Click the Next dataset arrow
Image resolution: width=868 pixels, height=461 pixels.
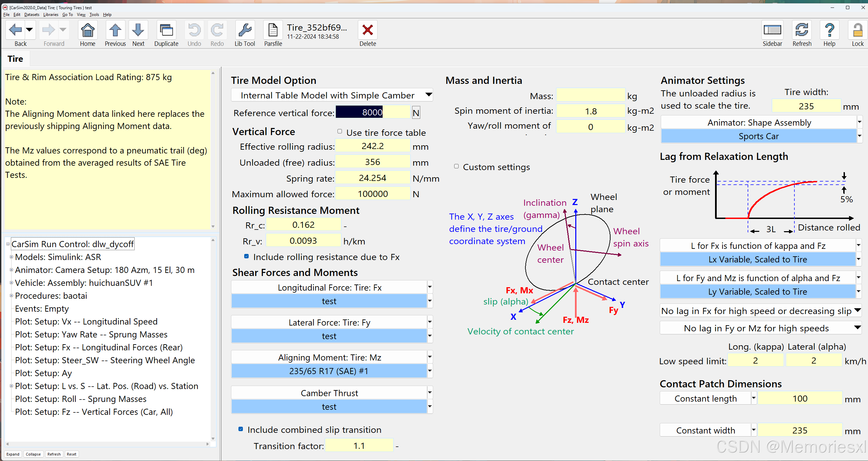(x=138, y=31)
